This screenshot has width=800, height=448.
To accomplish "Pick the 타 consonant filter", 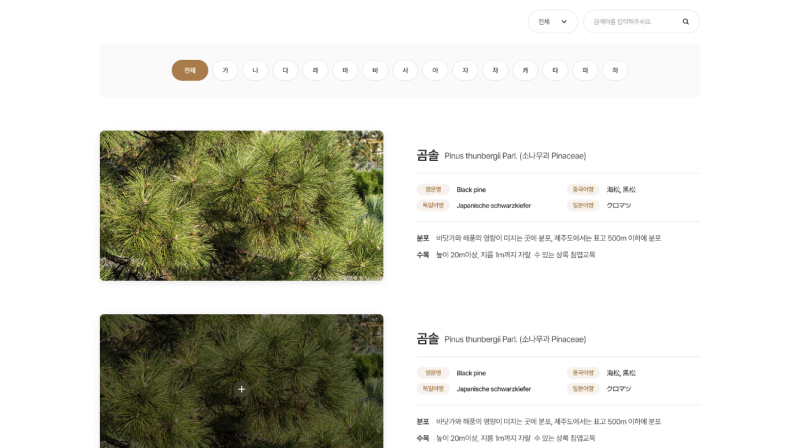I will [x=555, y=70].
